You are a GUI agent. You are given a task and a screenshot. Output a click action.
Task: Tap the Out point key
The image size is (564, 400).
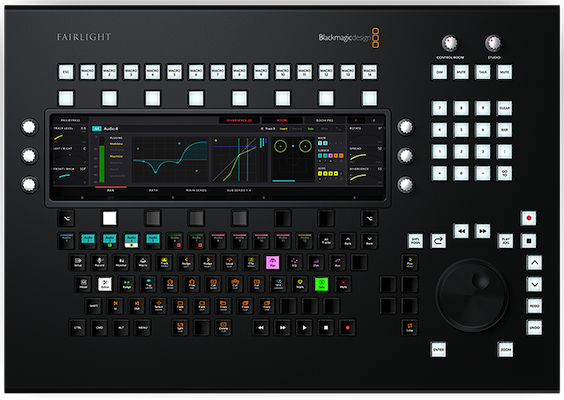point(137,306)
